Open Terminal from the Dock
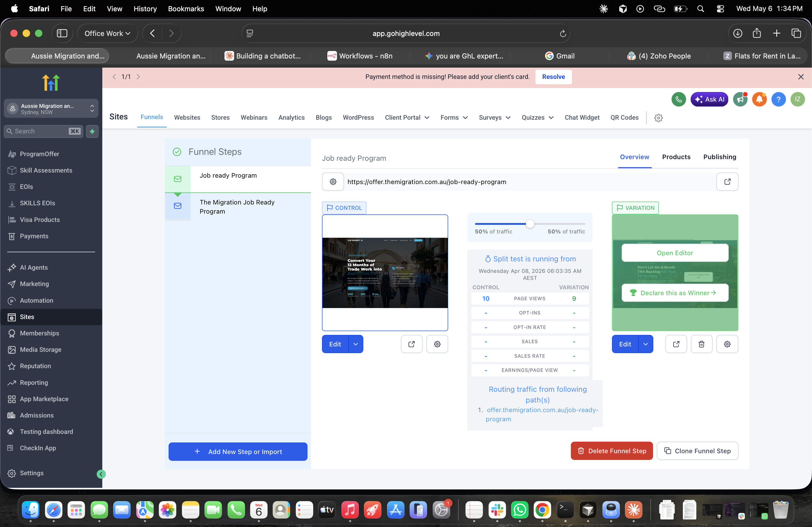Viewport: 812px width, 527px height. click(x=565, y=510)
